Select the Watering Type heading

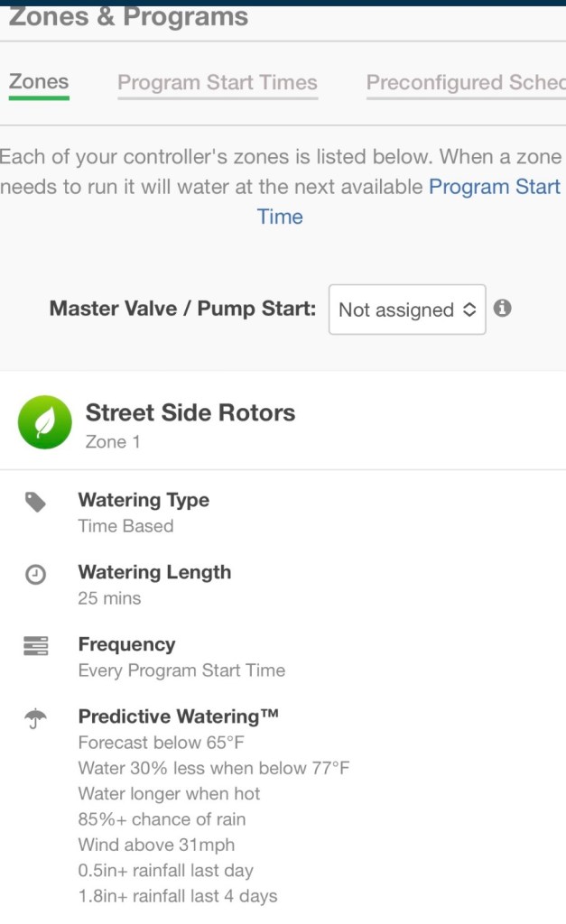(144, 500)
